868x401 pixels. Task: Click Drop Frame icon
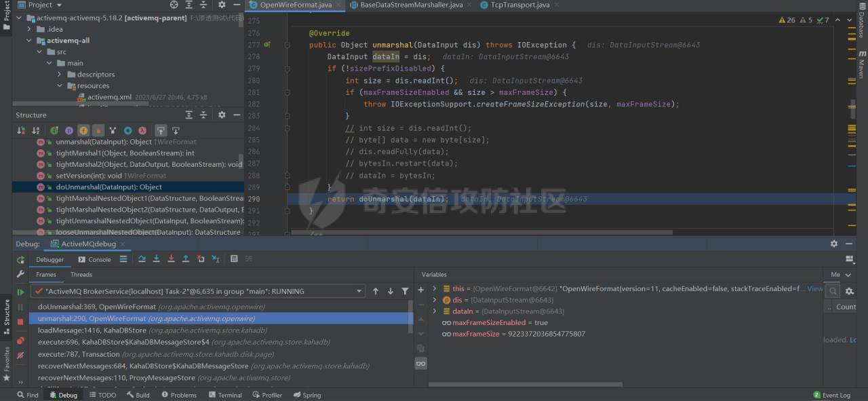click(x=201, y=259)
